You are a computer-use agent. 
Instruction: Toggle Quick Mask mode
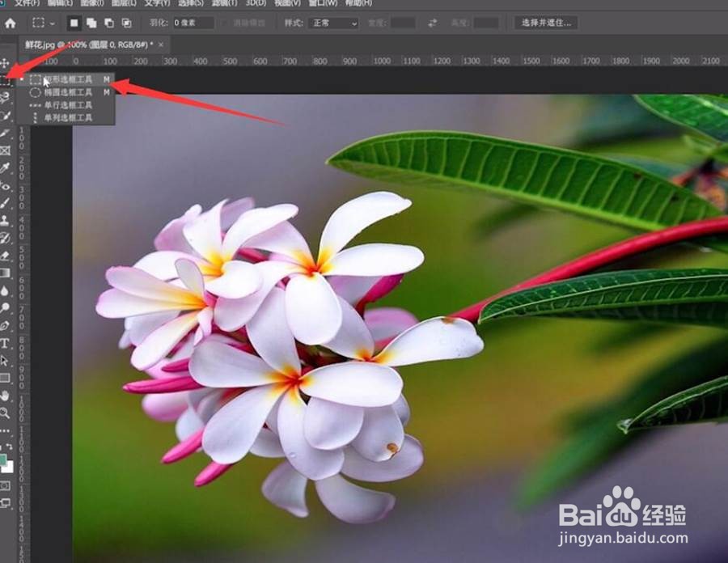pyautogui.click(x=5, y=485)
